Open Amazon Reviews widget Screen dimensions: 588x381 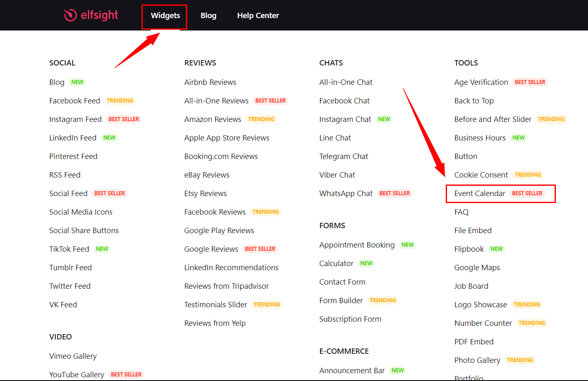point(213,119)
